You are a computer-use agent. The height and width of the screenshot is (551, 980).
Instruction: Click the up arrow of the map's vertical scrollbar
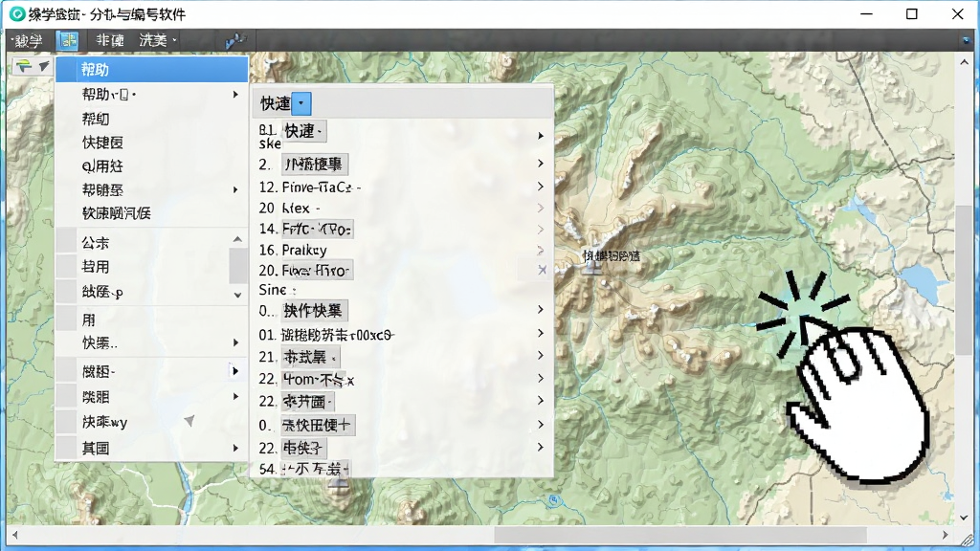point(963,62)
